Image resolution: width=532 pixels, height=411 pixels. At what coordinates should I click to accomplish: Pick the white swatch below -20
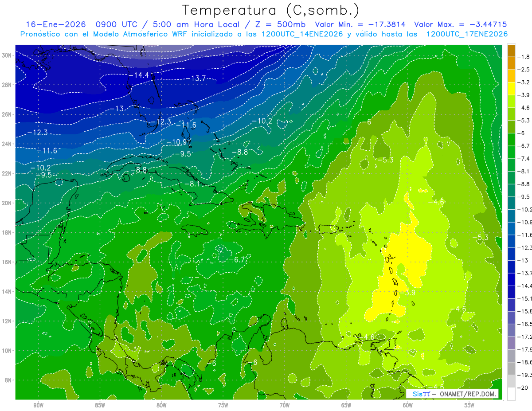511,394
